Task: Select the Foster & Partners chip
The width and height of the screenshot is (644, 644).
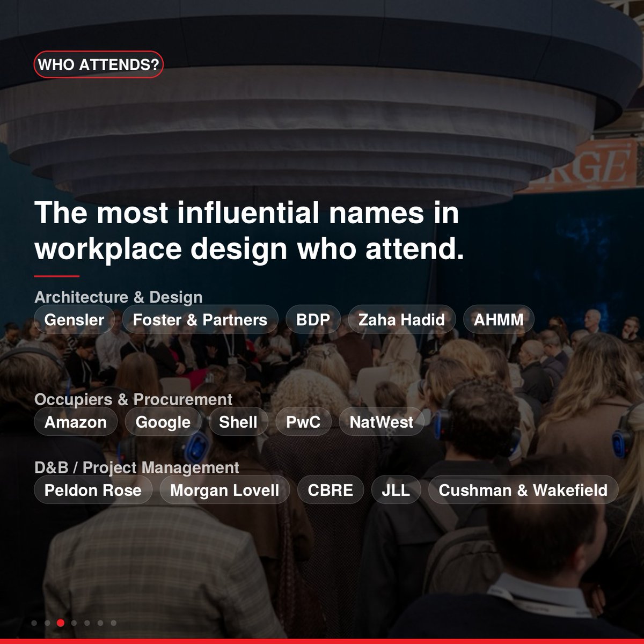Action: tap(200, 319)
